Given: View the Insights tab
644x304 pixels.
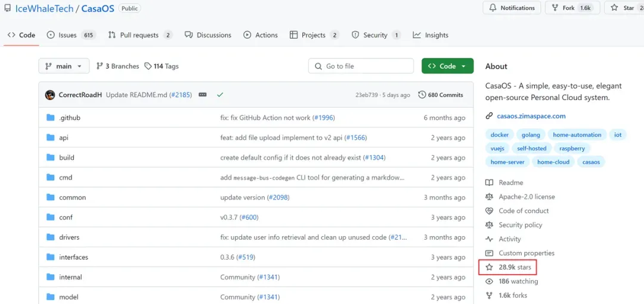Looking at the screenshot, I should [431, 35].
